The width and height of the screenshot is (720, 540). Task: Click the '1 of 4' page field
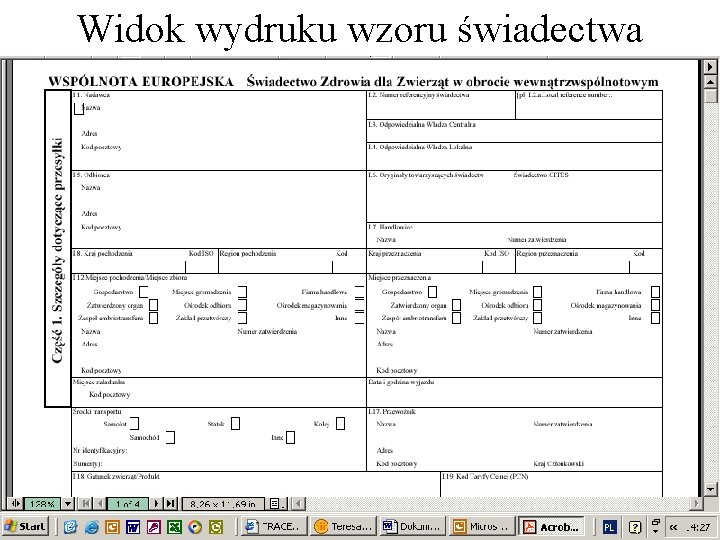click(128, 504)
